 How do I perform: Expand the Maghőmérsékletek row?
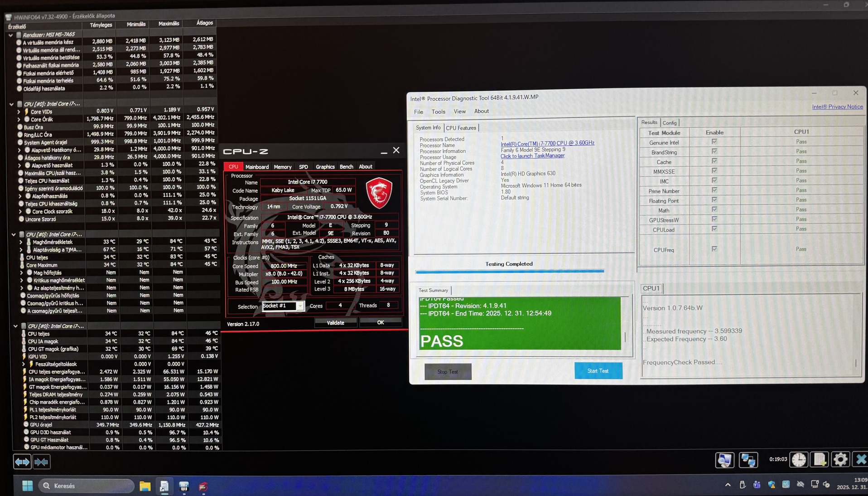point(21,242)
